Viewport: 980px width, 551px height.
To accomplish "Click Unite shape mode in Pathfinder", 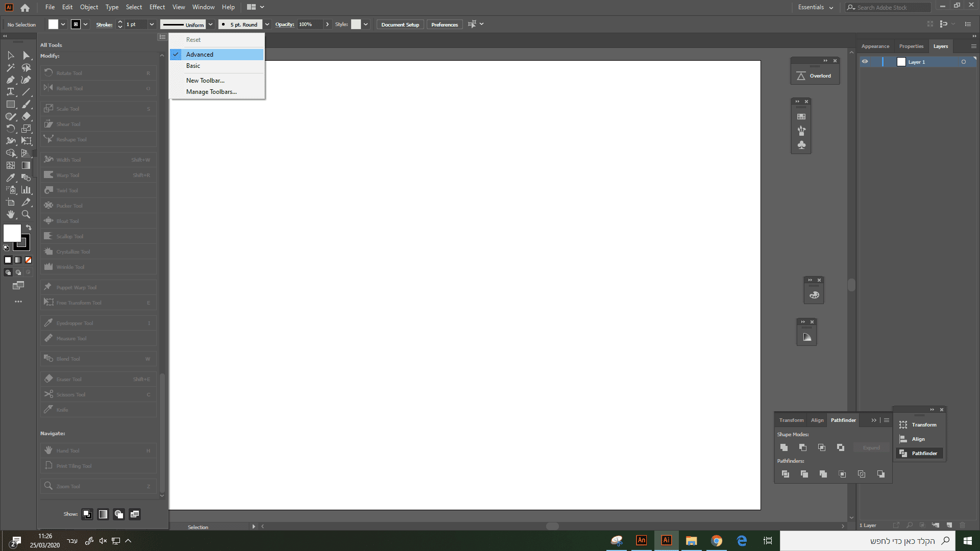I will [x=784, y=447].
